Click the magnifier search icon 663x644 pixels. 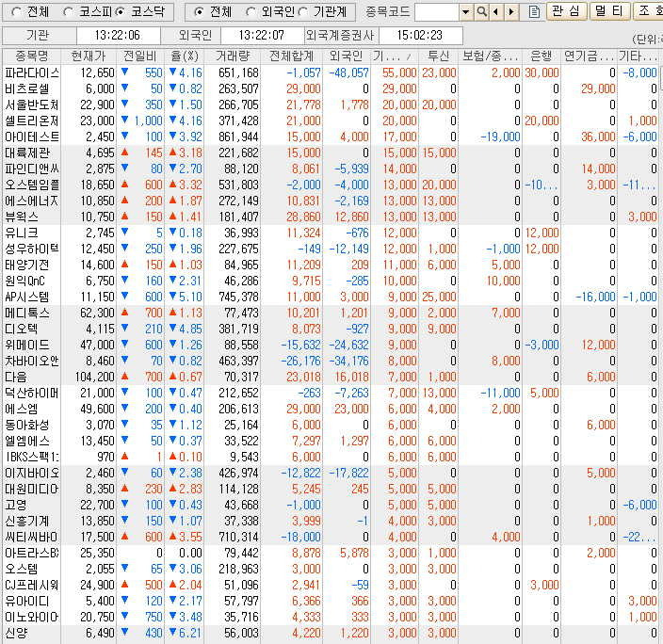coord(481,12)
